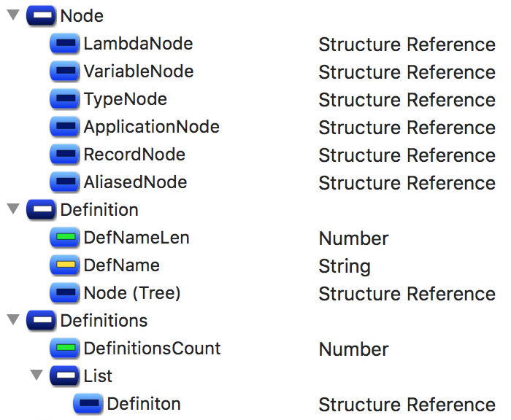Viewport: 511px width, 420px height.
Task: Click Structure Reference type of LambdaNode
Action: tap(407, 44)
